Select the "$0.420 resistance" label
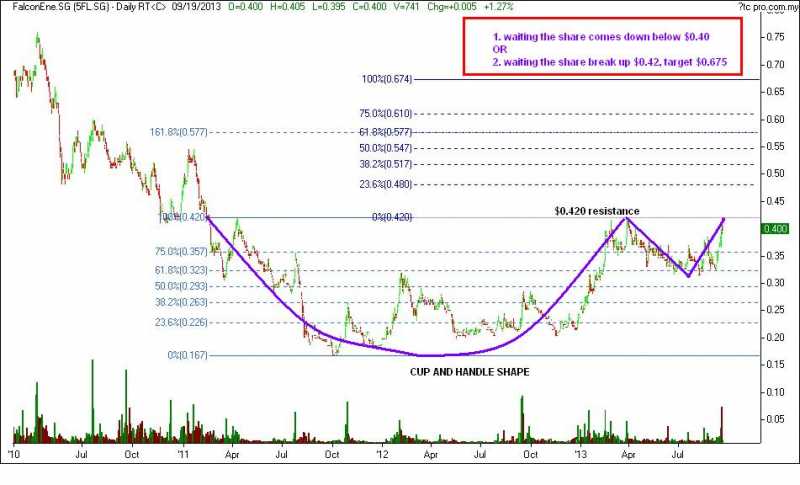This screenshot has height=485, width=800. tap(597, 211)
